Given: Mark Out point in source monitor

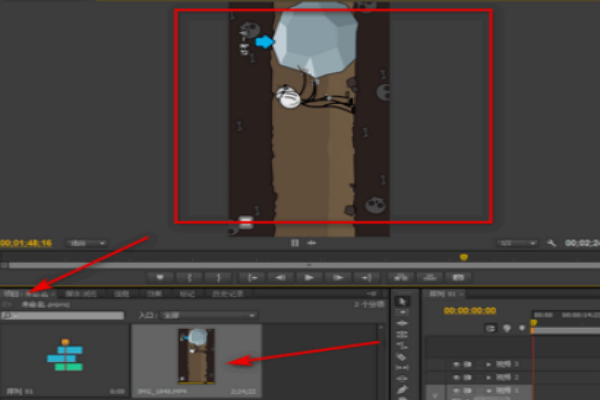Looking at the screenshot, I should (x=218, y=278).
